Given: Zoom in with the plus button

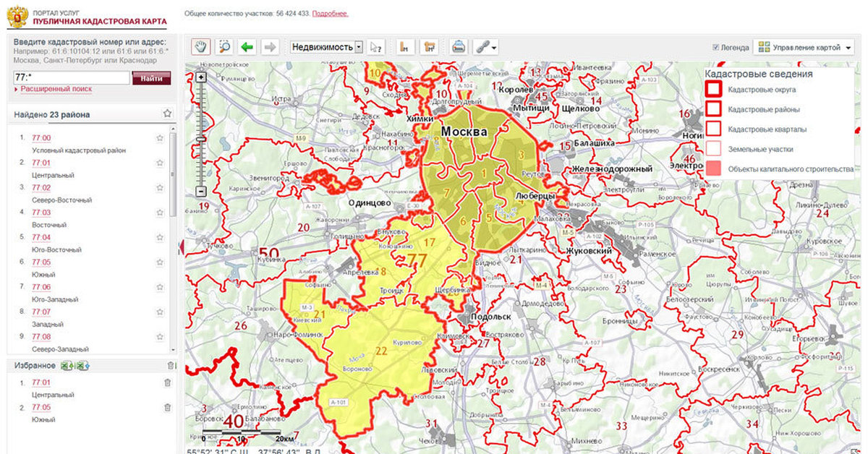Looking at the screenshot, I should [201, 77].
